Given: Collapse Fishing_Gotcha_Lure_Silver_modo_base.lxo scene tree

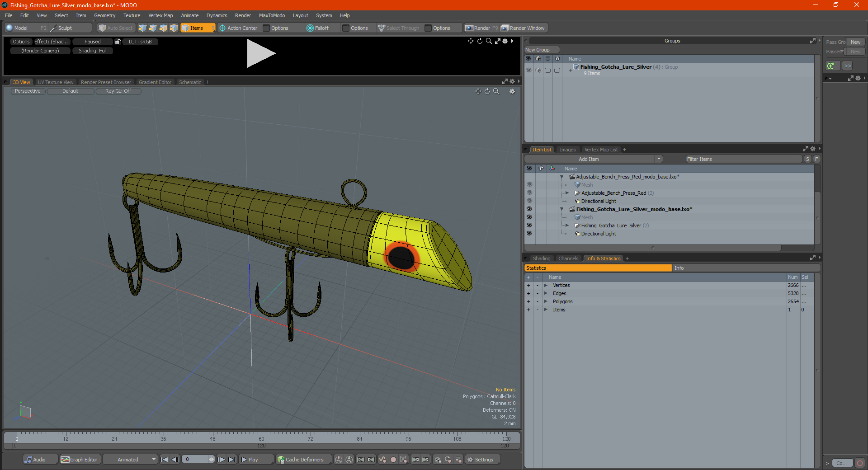Looking at the screenshot, I should coord(562,209).
